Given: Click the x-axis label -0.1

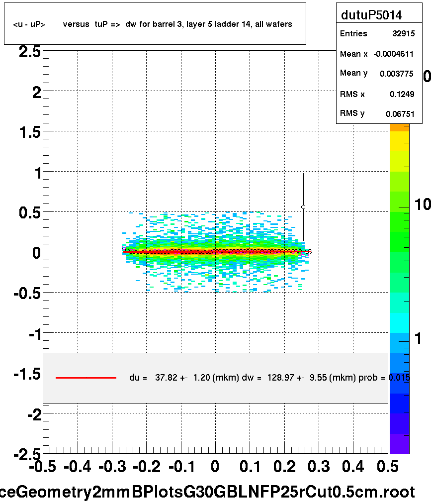Looking at the screenshot, I should coord(181,466).
